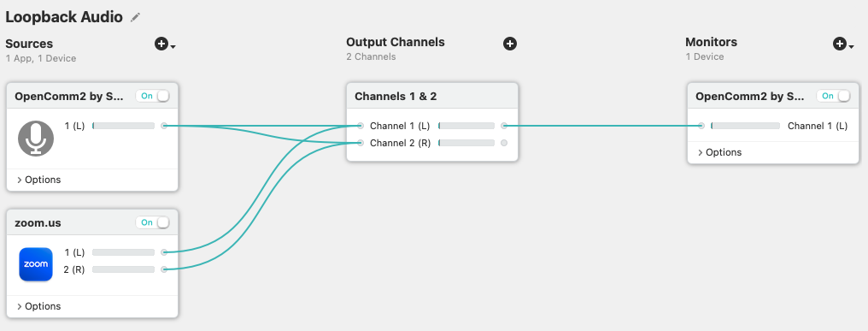868x331 pixels.
Task: Click the pencil icon to rename Loopback Audio
Action: pyautogui.click(x=135, y=17)
